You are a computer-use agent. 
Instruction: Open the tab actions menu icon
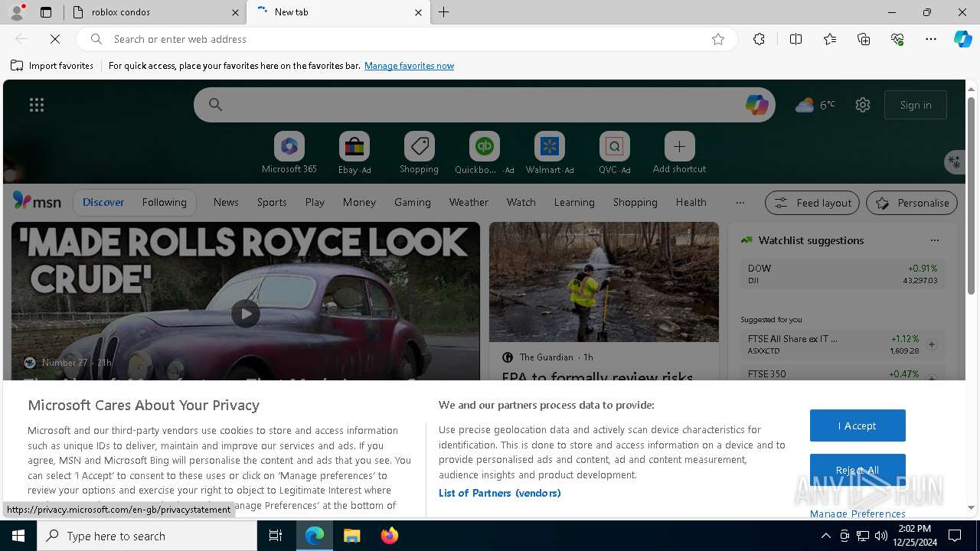pyautogui.click(x=46, y=12)
